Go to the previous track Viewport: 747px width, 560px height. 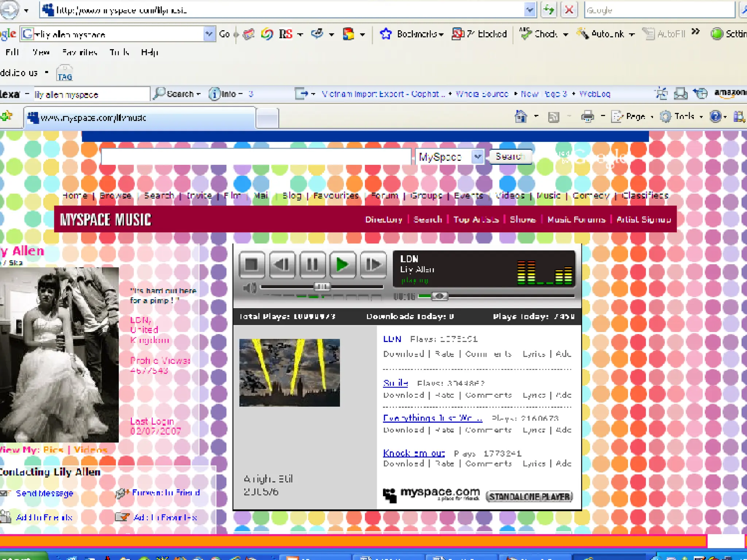click(282, 265)
